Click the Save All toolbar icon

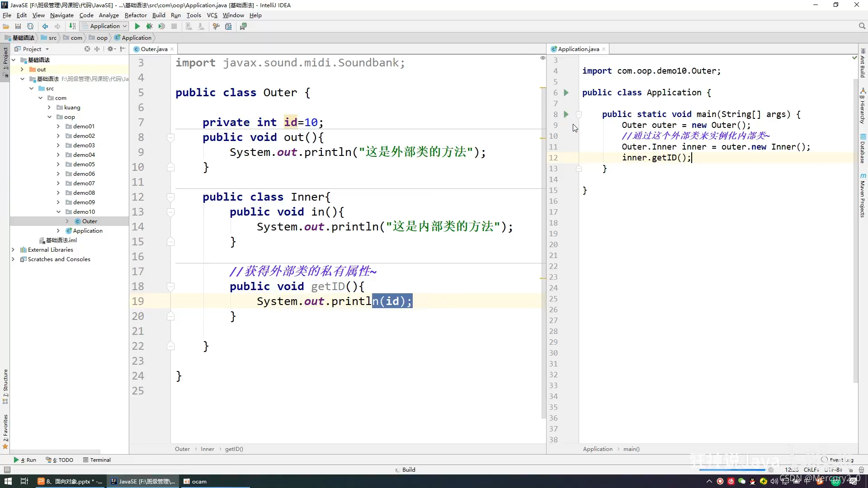coord(18,26)
